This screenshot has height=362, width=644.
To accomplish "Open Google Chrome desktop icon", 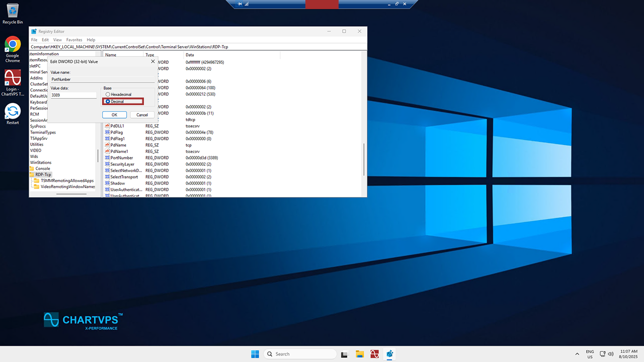I will pos(13,45).
